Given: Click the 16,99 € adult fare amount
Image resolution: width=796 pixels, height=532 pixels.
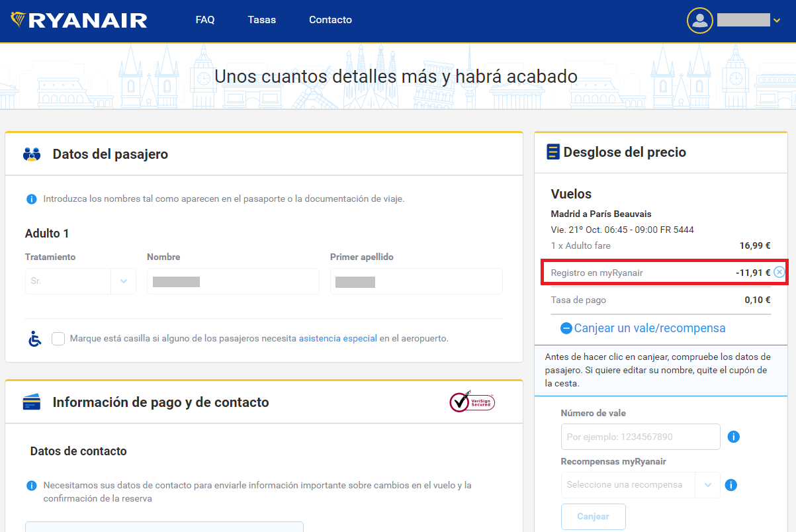Looking at the screenshot, I should coord(755,245).
